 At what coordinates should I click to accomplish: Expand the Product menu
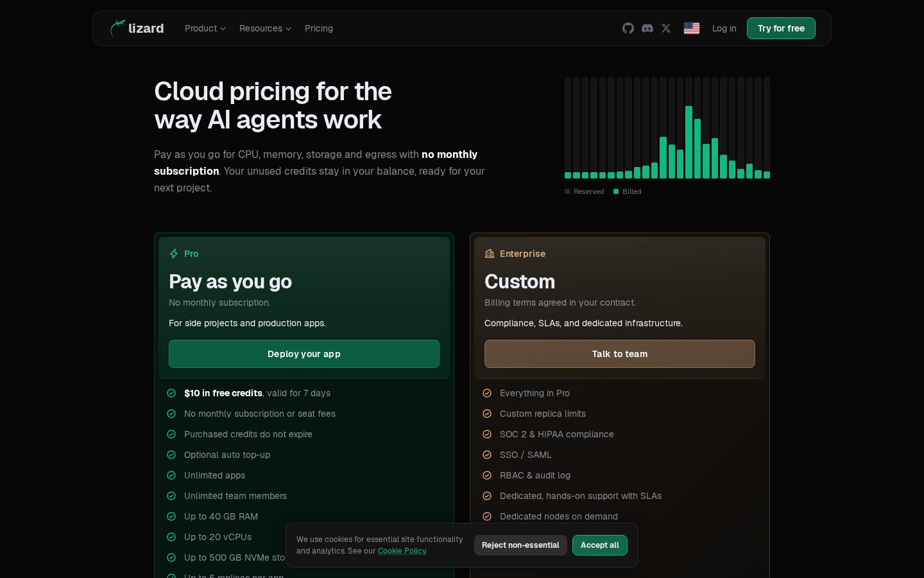coord(205,28)
